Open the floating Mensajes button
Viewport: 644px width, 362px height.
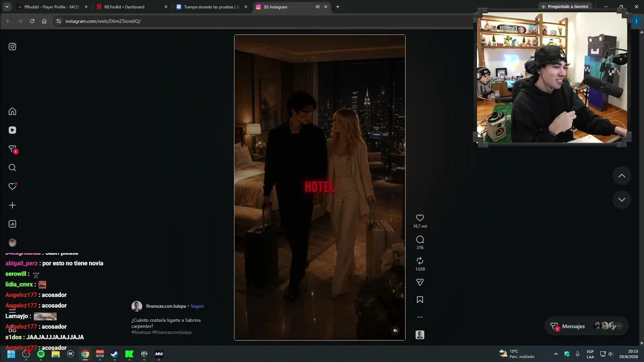587,326
